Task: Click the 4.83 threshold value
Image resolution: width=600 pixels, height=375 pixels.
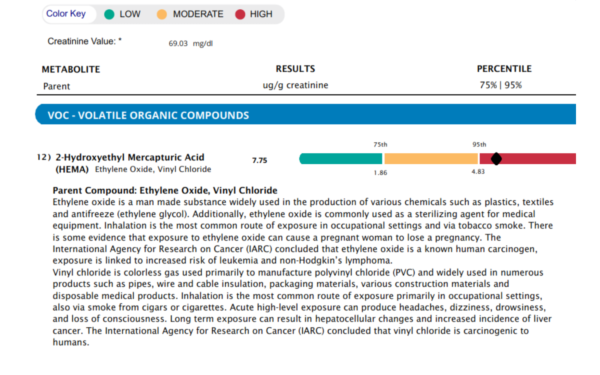Action: 478,172
